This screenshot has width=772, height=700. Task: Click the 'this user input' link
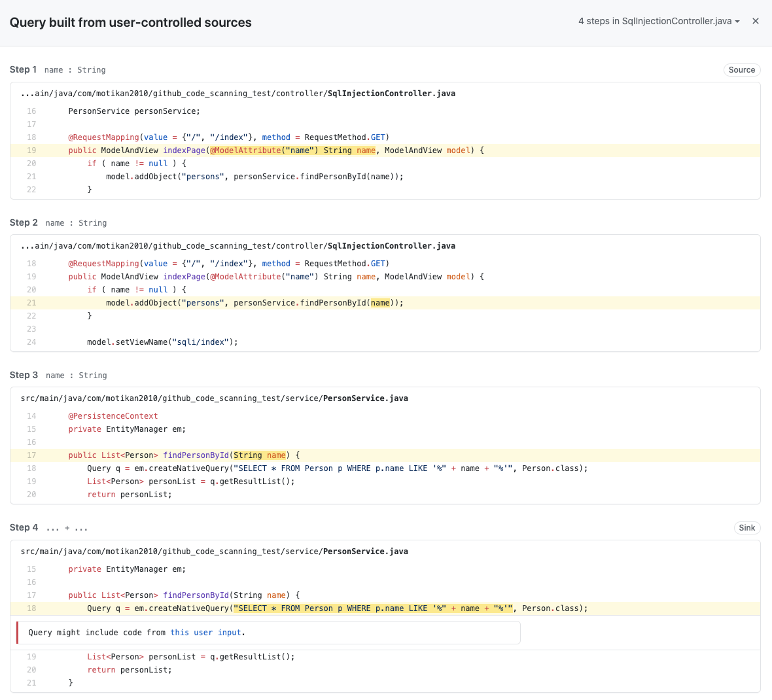206,633
